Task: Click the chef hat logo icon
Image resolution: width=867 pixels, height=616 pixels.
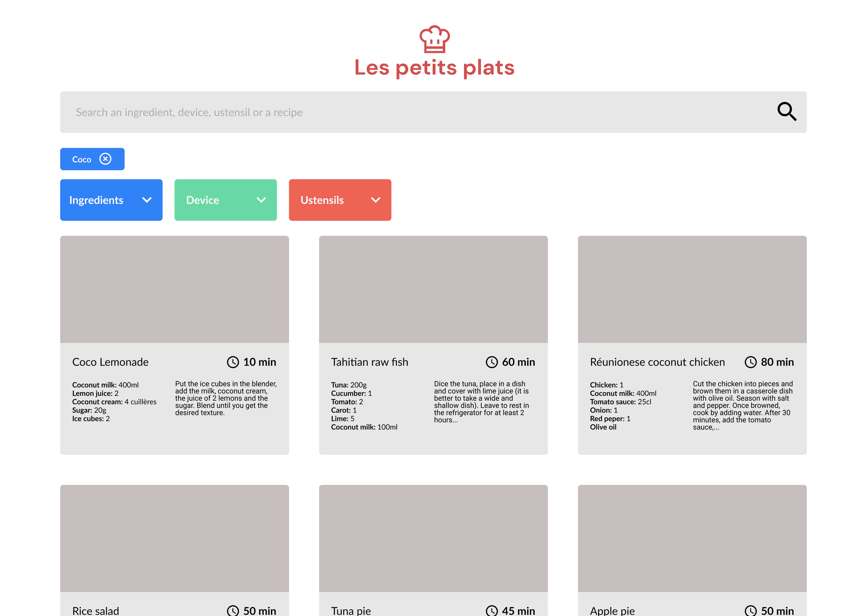Action: click(x=434, y=39)
